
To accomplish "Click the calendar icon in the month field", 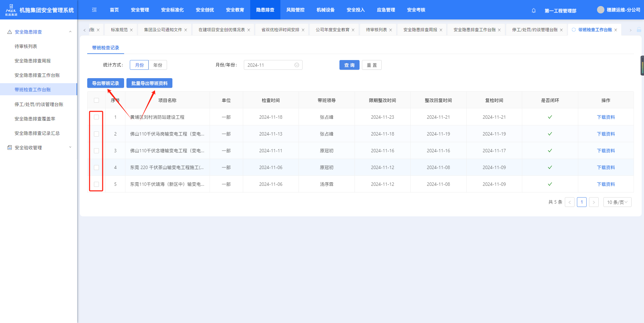I will click(x=297, y=65).
